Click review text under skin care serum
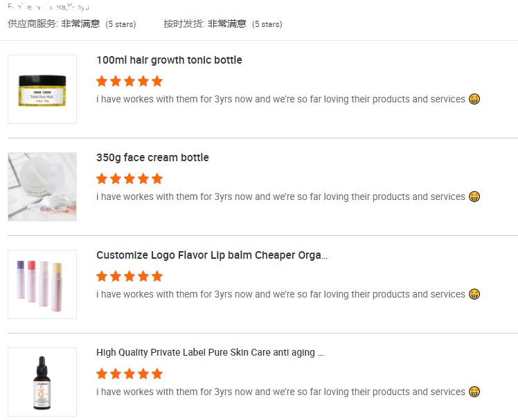The height and width of the screenshot is (420, 518). coord(280,392)
